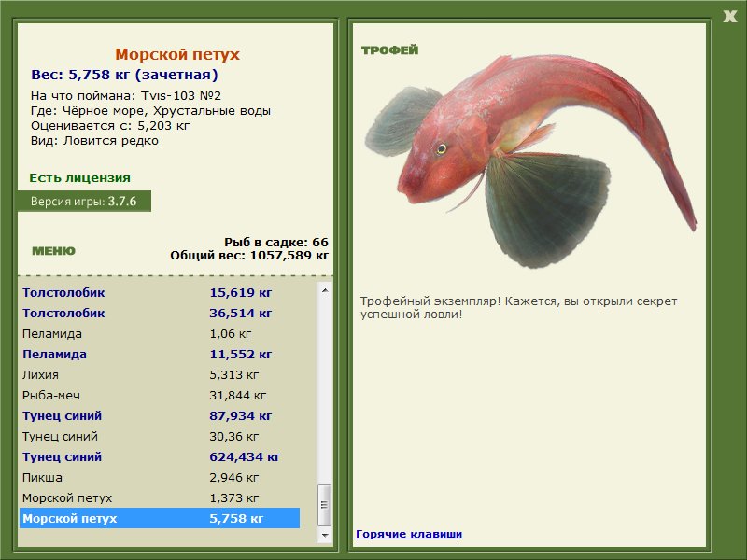
Task: Open the МЕНЮ menu
Action: click(x=53, y=251)
